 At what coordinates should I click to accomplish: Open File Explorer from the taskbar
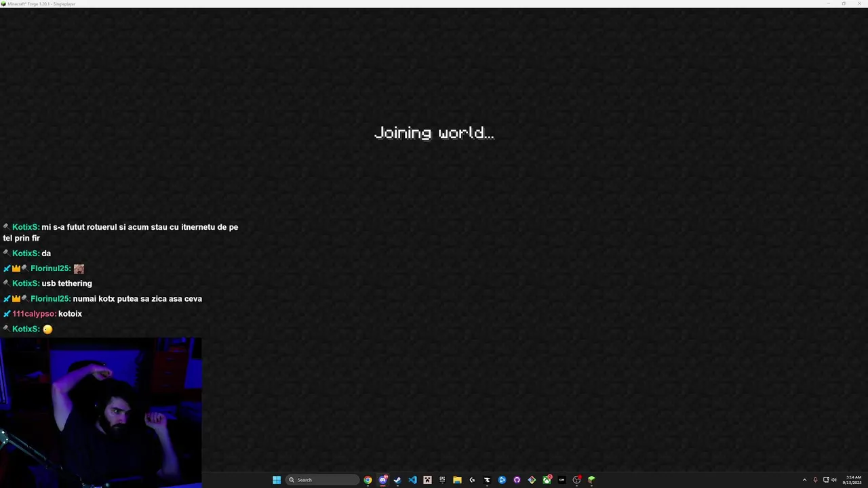[457, 480]
